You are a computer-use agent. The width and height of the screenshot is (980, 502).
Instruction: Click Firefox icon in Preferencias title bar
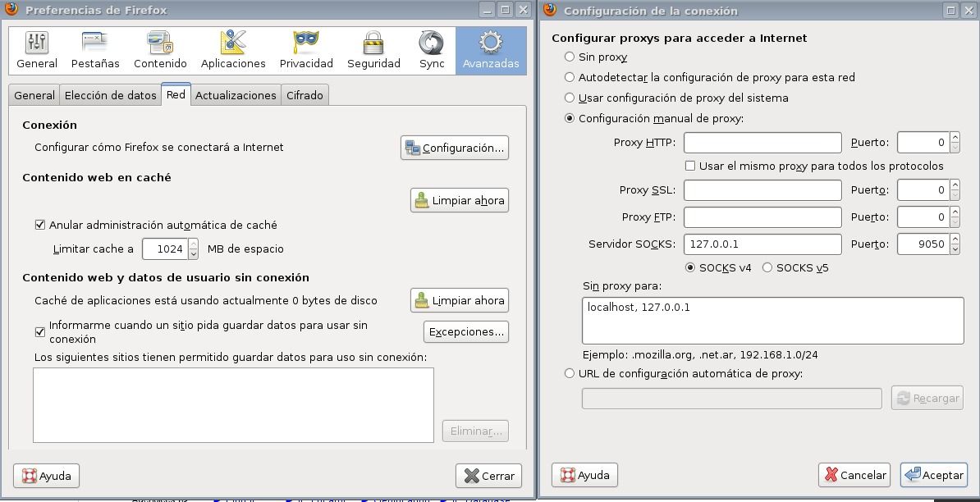(11, 9)
